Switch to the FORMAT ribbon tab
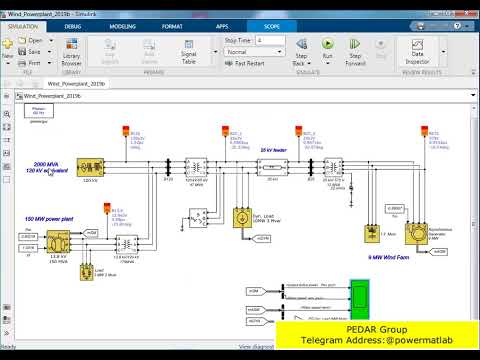Screen dimensions: 480x360 pos(172,26)
